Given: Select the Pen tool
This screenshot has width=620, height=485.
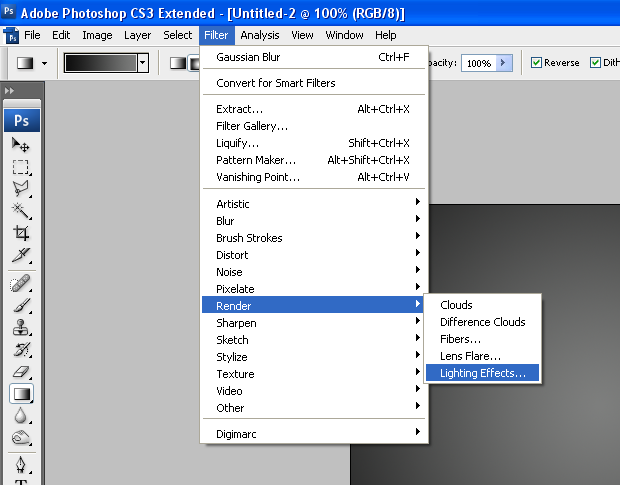Looking at the screenshot, I should pyautogui.click(x=21, y=465).
